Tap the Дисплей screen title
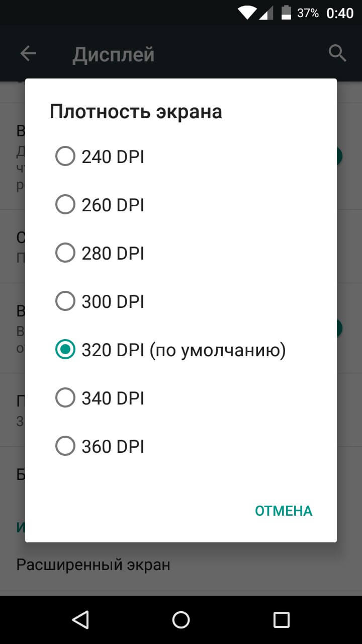This screenshot has height=644, width=362. coord(114,54)
